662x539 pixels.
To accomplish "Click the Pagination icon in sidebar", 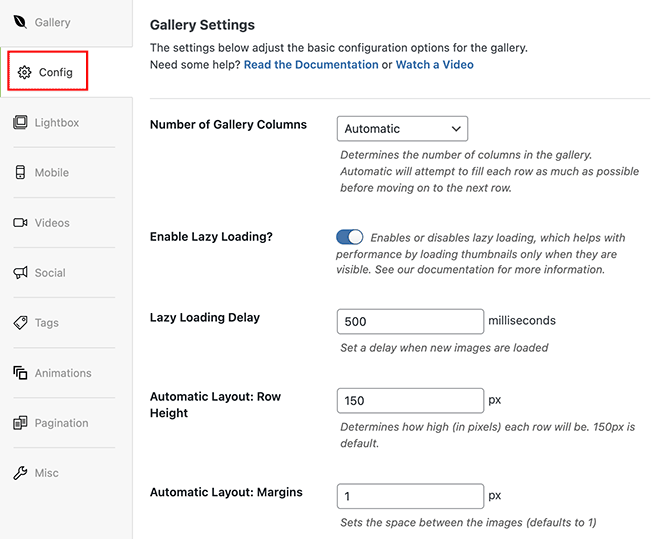I will [x=20, y=423].
